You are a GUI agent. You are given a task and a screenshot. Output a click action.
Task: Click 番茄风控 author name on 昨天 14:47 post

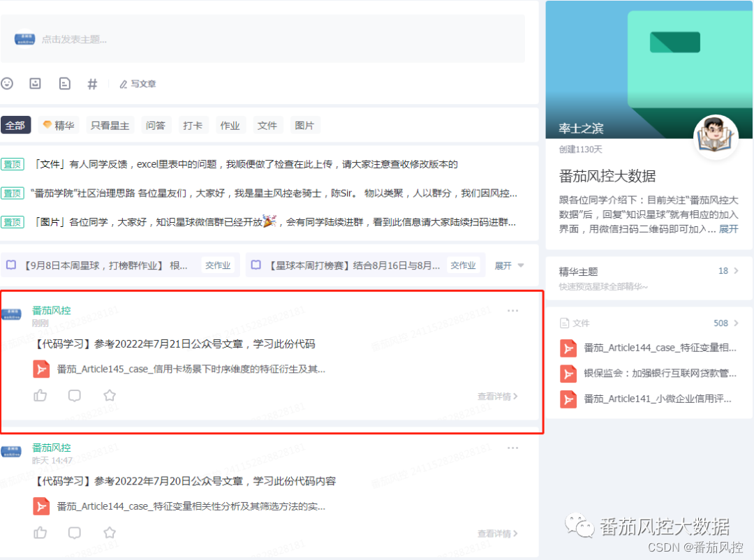(x=52, y=448)
